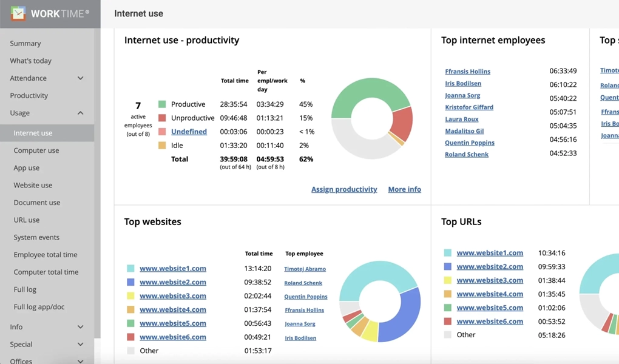
Task: Select Timotej Abramo as top employee
Action: point(305,269)
